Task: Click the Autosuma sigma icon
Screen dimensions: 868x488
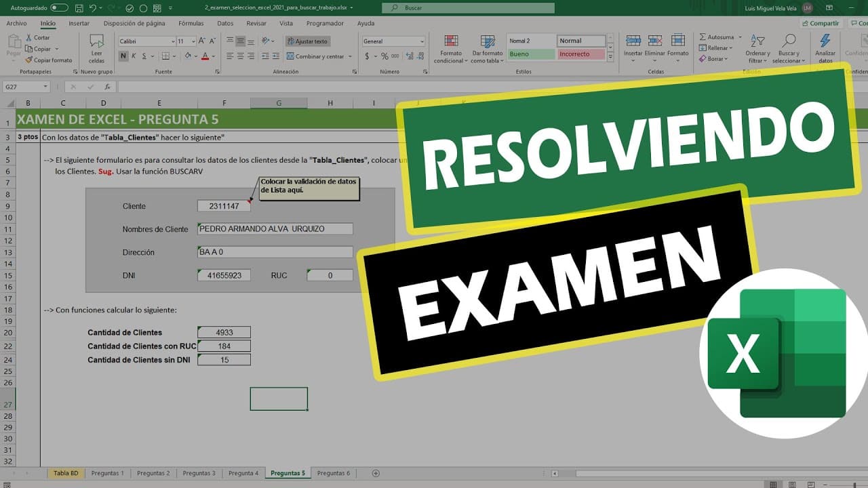Action: (x=703, y=37)
